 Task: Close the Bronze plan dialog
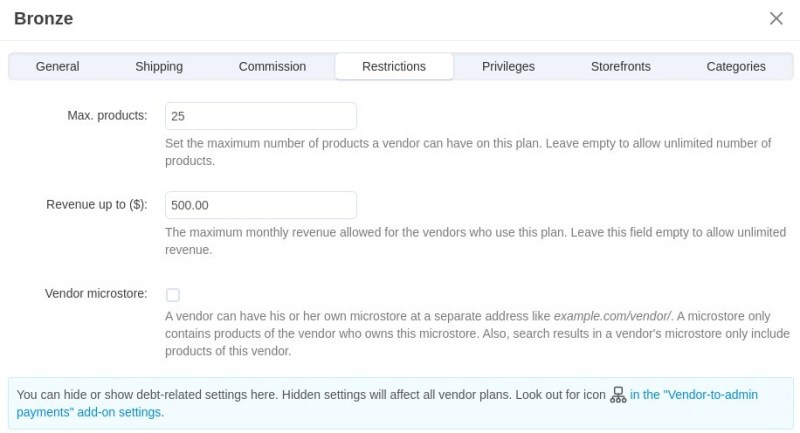(776, 18)
